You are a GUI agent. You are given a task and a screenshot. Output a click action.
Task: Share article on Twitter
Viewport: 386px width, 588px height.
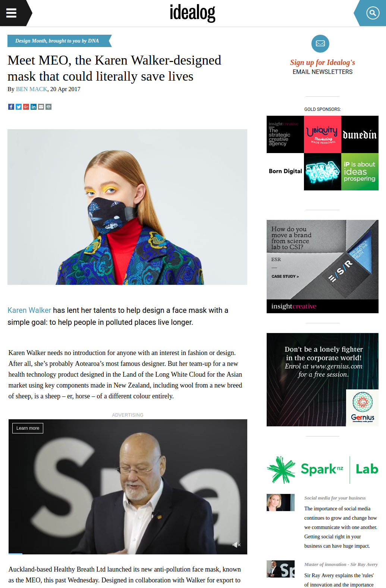click(19, 107)
